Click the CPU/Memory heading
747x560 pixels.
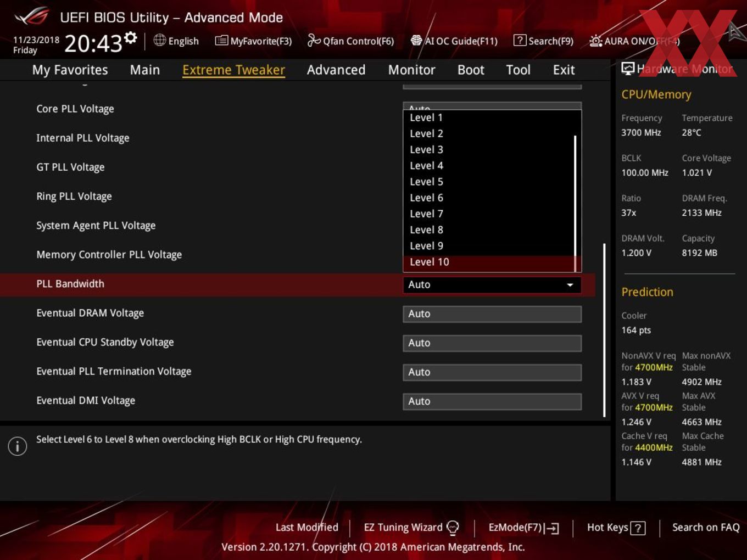point(656,94)
